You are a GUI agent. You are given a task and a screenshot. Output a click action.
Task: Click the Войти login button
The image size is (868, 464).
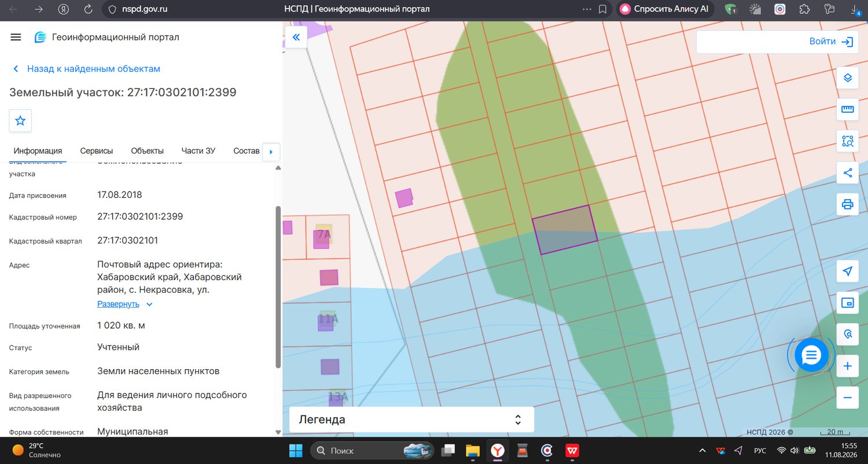(831, 42)
